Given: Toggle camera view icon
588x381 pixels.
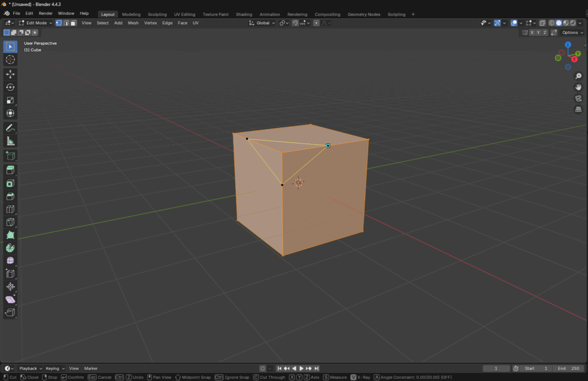Looking at the screenshot, I should tap(578, 99).
